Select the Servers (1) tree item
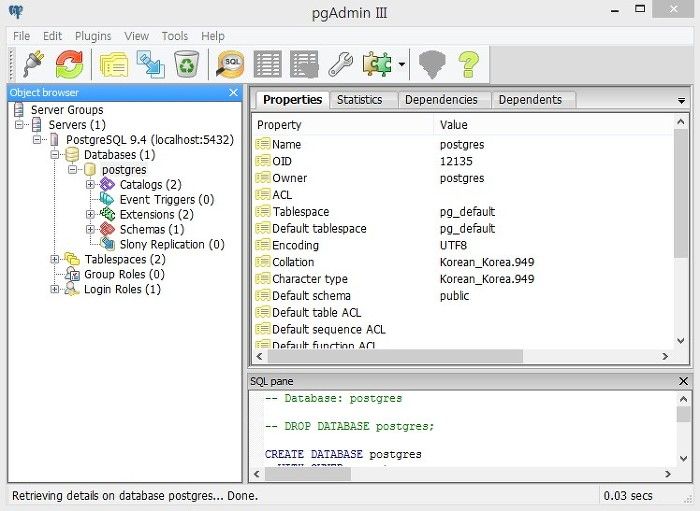 coord(77,125)
